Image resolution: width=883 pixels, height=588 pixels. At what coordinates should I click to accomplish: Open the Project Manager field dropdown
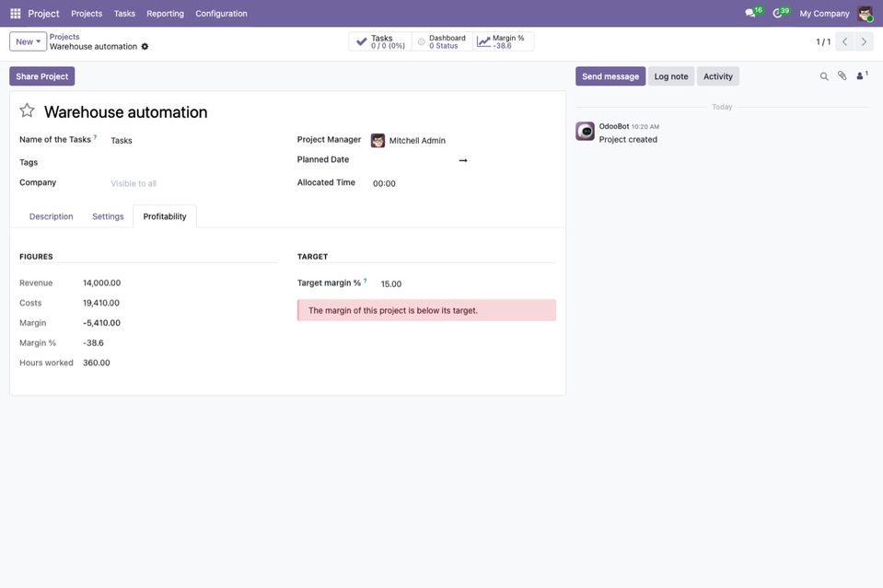[462, 141]
